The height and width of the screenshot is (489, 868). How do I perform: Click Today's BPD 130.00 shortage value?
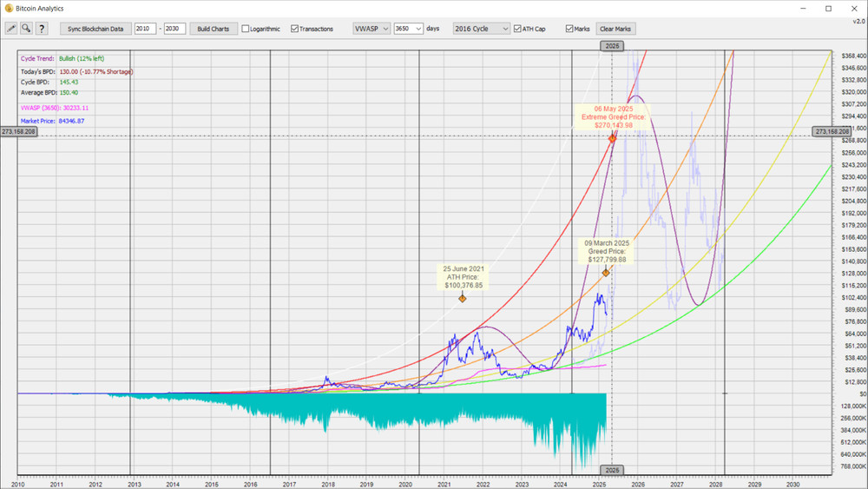(95, 72)
